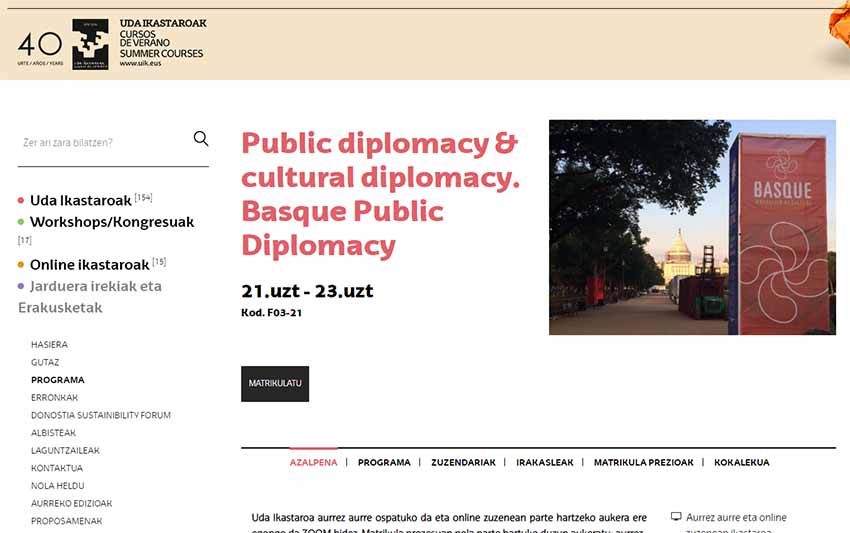Screen dimensions: 850x533
Task: Open ERRONKAK in sidebar menu
Action: pyautogui.click(x=54, y=397)
